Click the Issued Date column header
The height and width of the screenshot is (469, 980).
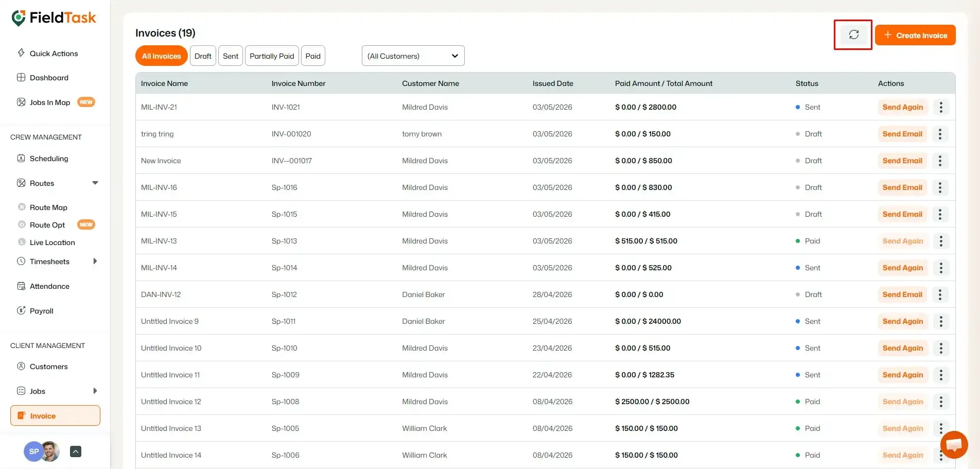553,83
